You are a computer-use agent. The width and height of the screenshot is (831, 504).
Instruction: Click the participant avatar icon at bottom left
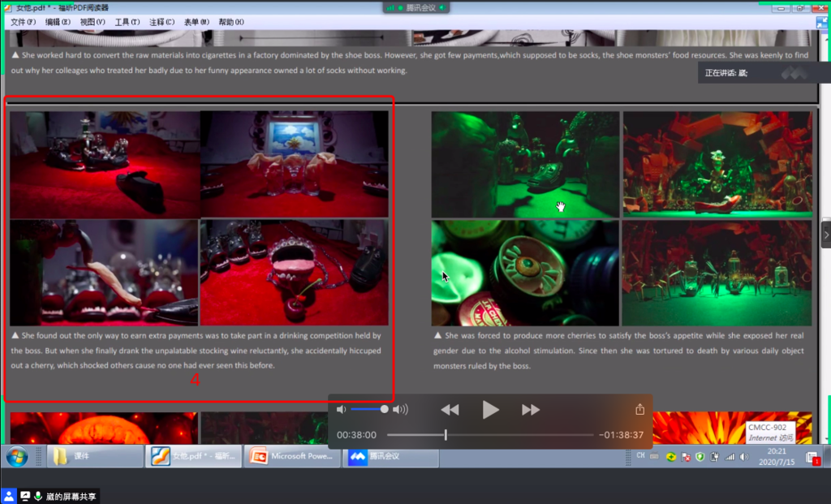coord(9,496)
